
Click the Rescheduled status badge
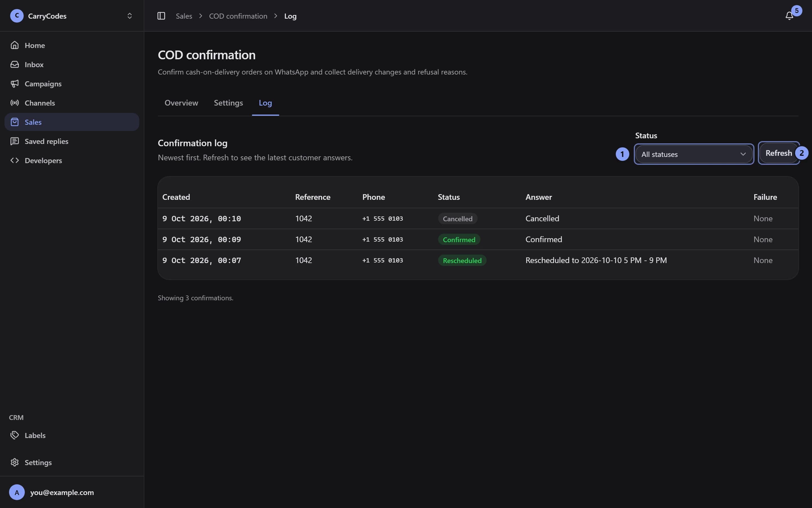tap(462, 260)
